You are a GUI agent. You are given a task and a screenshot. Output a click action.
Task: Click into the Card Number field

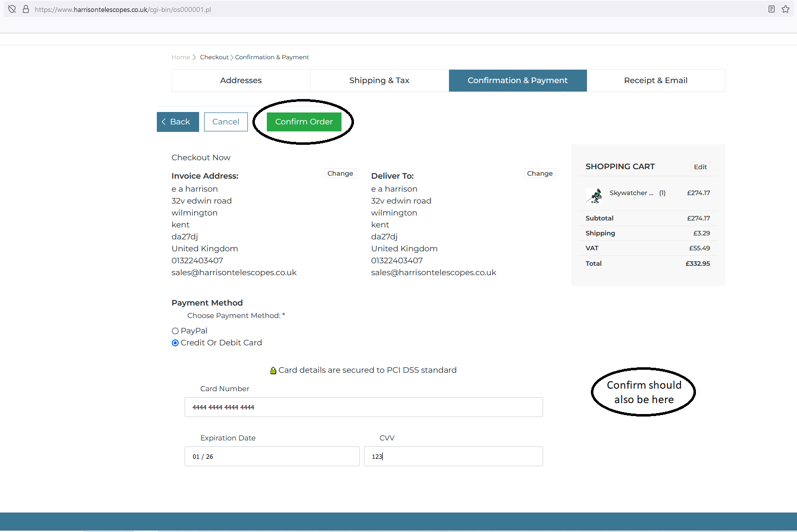(363, 407)
